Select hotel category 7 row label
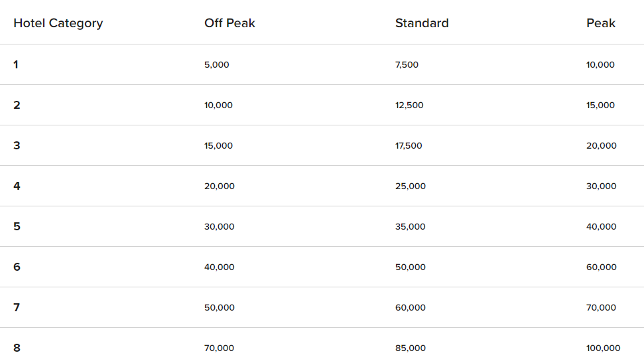644x363 pixels. [x=17, y=307]
